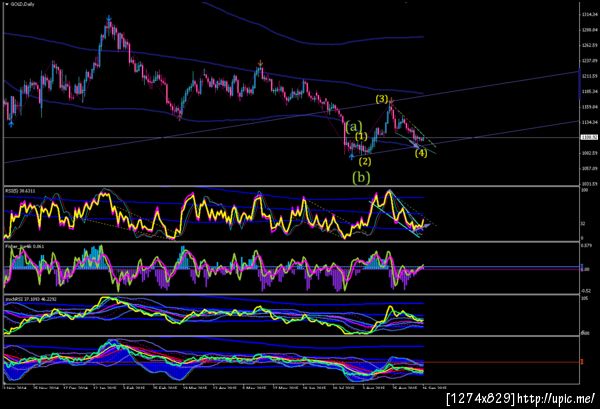Click the stochRSI indicator label
This screenshot has width=600, height=409.
click(31, 299)
